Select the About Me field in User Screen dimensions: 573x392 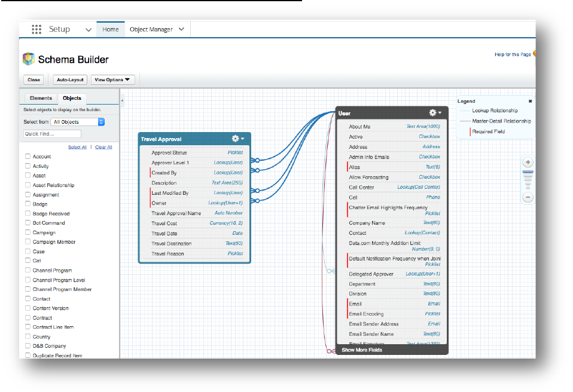[x=394, y=127]
